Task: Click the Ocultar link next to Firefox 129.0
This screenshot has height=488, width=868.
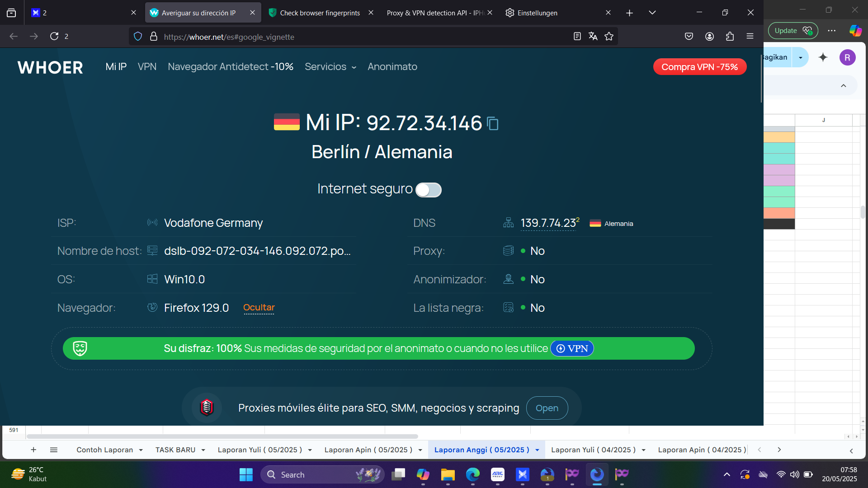Action: pyautogui.click(x=259, y=308)
